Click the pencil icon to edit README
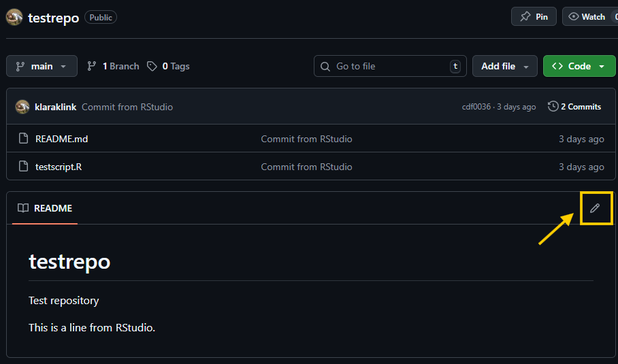Screen dimensions: 618x364 pos(595,208)
